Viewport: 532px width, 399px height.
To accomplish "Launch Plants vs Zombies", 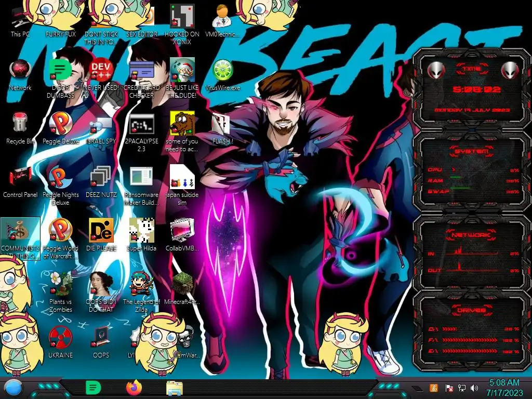I will pyautogui.click(x=60, y=292).
